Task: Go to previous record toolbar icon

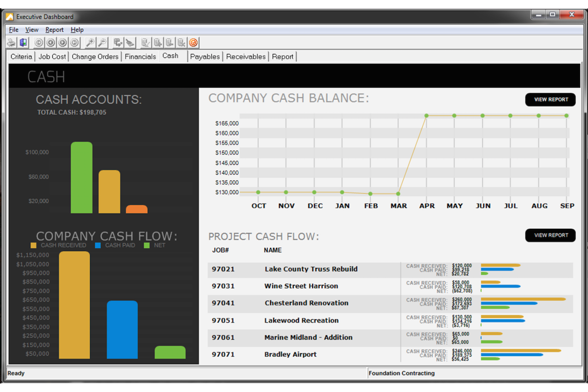Action: [x=51, y=42]
